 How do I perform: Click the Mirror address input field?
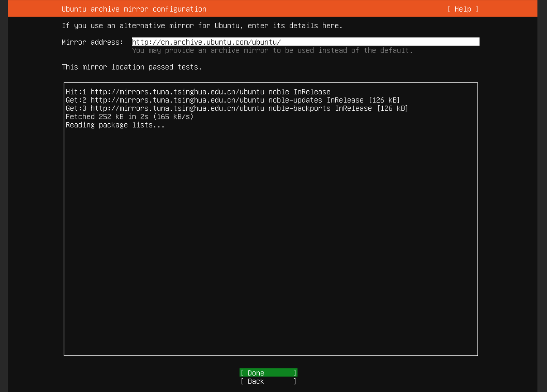[305, 42]
